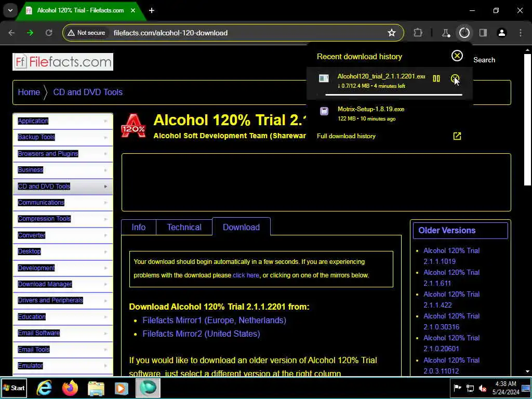Expand Download Manager category arrow
532x399 pixels.
pyautogui.click(x=105, y=284)
